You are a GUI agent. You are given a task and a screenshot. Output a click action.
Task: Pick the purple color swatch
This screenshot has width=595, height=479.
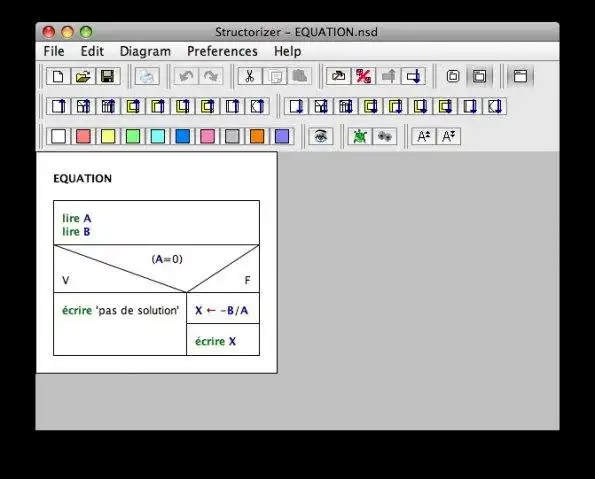coord(282,136)
